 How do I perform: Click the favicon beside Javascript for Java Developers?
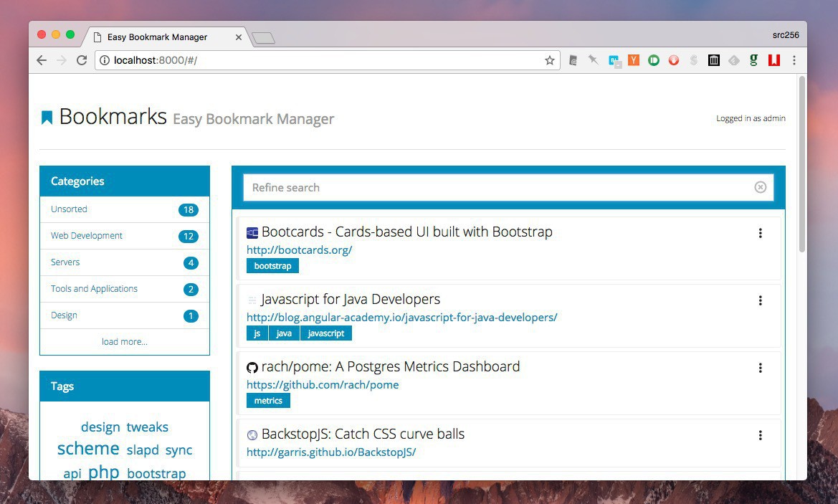[x=252, y=300]
